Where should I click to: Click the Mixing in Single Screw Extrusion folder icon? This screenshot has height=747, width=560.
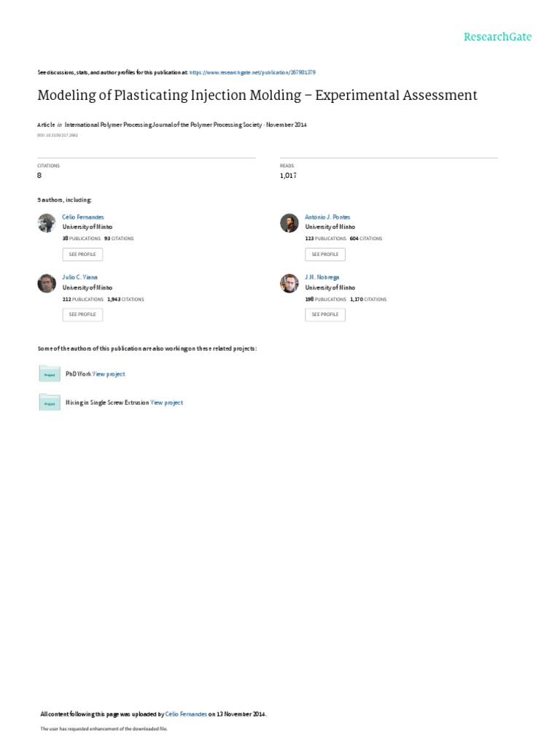click(x=50, y=402)
